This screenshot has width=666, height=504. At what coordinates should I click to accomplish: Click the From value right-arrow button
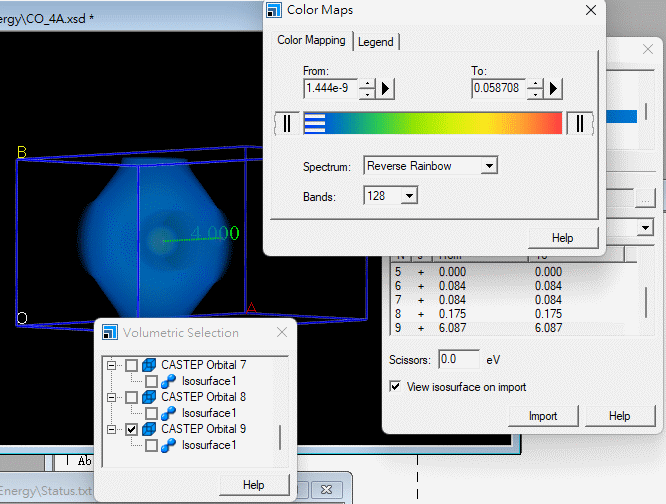387,89
